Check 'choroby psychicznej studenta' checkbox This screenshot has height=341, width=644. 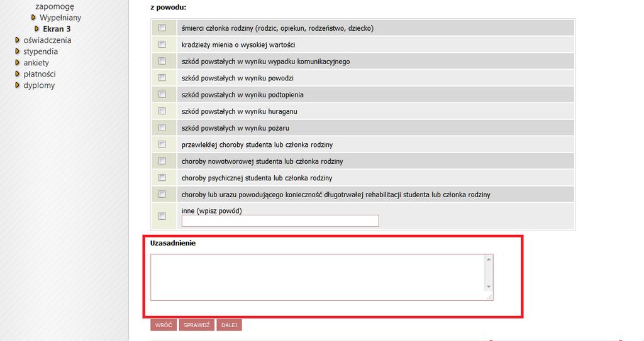(x=162, y=178)
